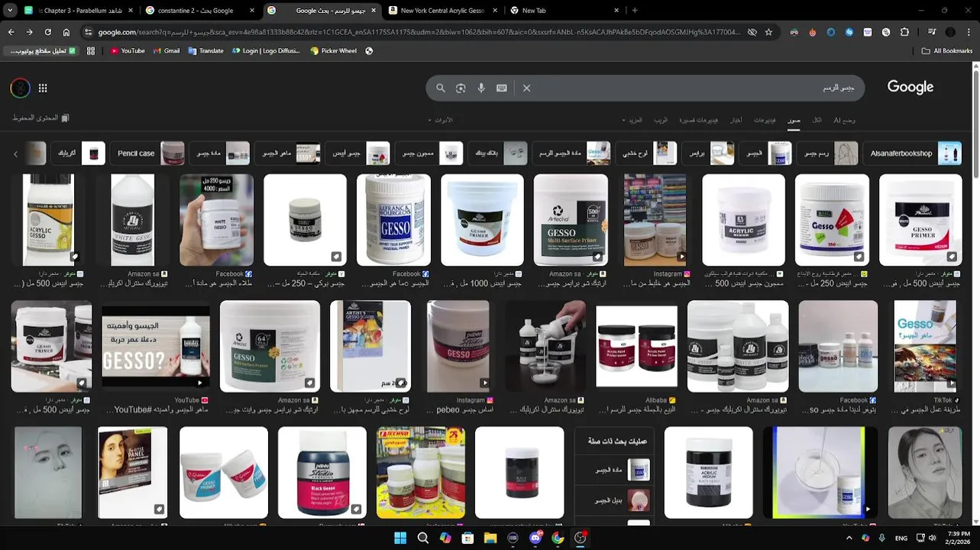Open the volume control in system tray
The image size is (980, 550).
tap(933, 538)
